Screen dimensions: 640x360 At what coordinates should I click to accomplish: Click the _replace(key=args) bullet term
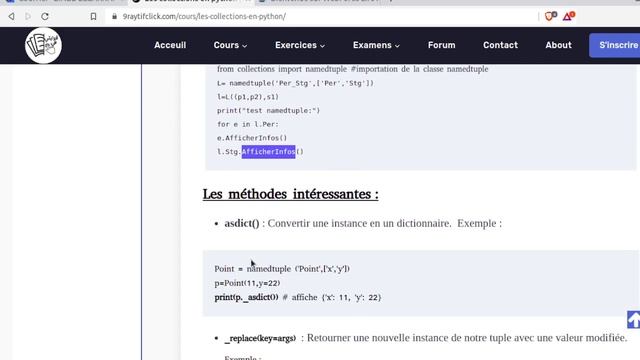click(260, 338)
